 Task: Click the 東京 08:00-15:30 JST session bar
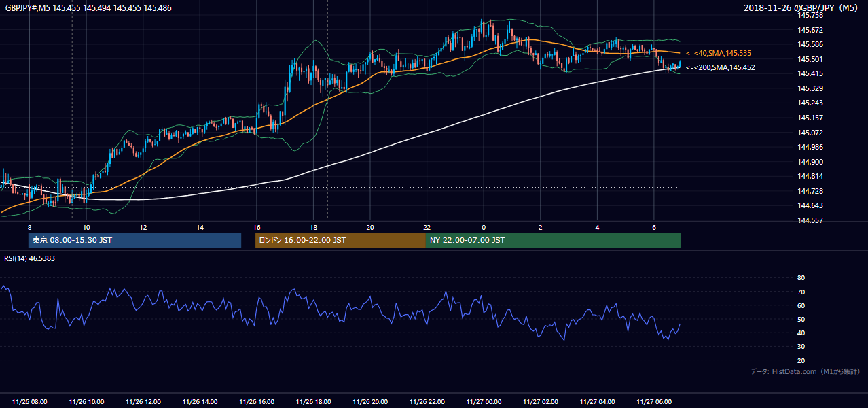coord(134,240)
